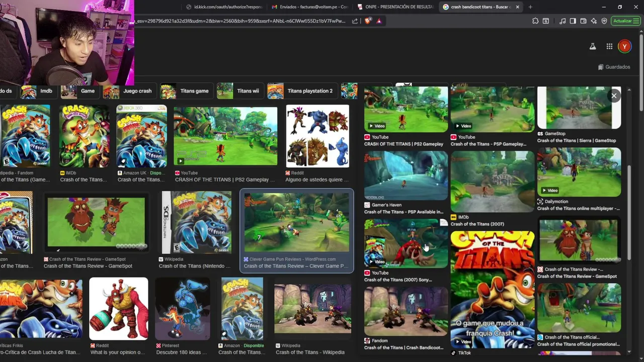Viewport: 644px width, 362px height.
Task: Open Fandom Crash Bandicoot wiki result
Action: pyautogui.click(x=406, y=311)
